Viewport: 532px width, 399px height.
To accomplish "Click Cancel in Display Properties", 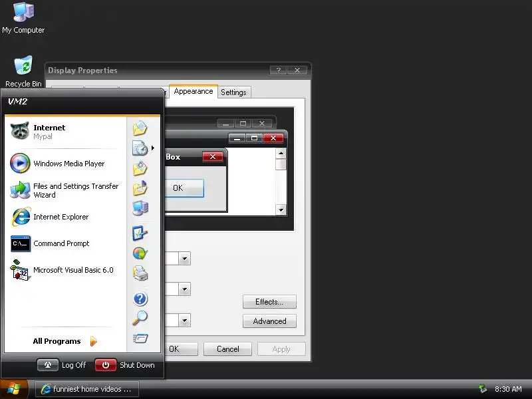I will (227, 348).
